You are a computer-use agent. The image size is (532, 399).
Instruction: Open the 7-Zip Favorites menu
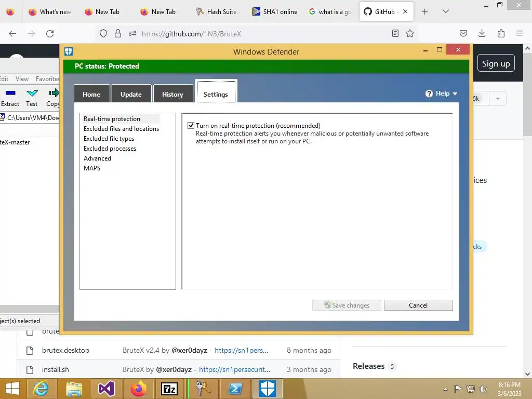[47, 79]
